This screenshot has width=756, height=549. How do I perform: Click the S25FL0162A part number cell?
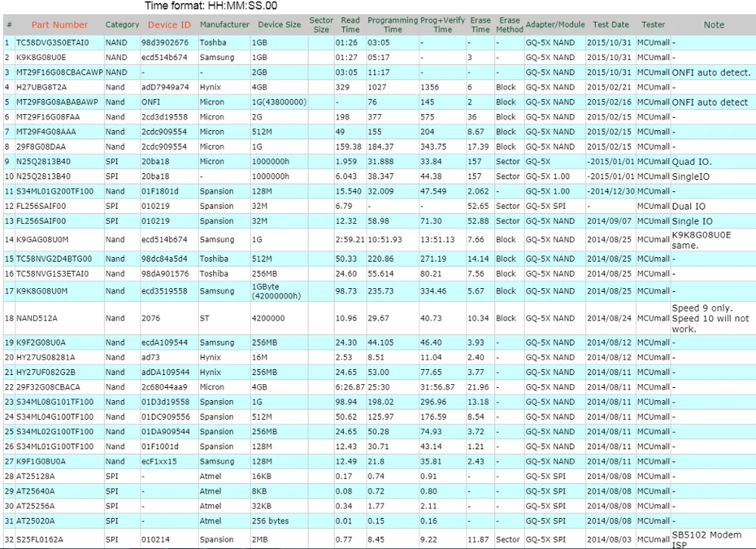click(39, 539)
